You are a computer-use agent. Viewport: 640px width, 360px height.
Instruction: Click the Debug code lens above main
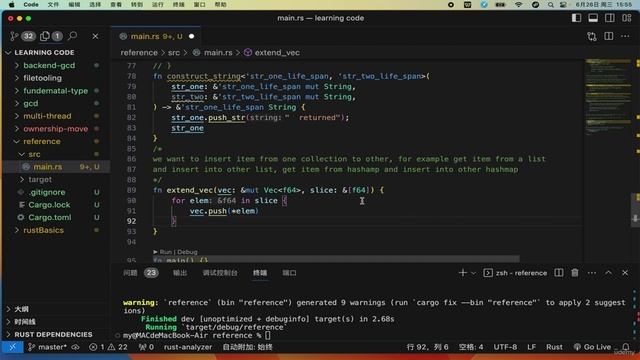(x=187, y=252)
